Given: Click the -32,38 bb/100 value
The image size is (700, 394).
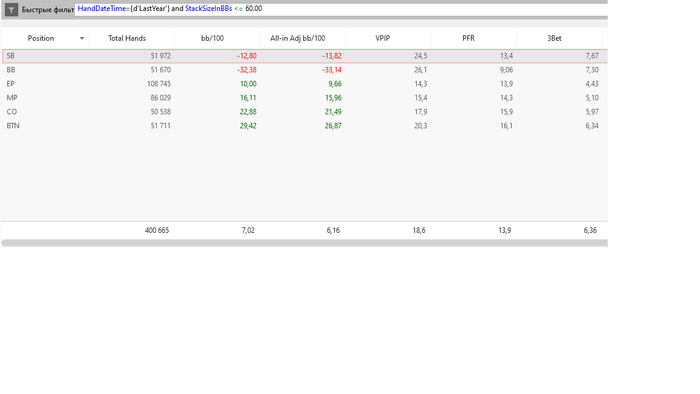Looking at the screenshot, I should click(x=247, y=70).
